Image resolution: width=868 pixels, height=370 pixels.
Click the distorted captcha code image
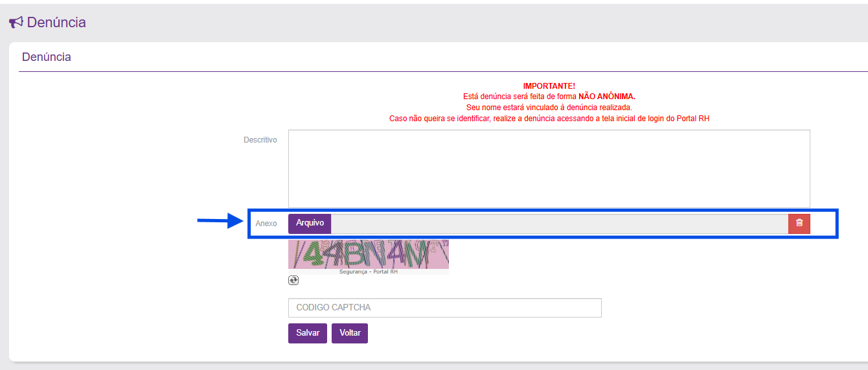368,254
